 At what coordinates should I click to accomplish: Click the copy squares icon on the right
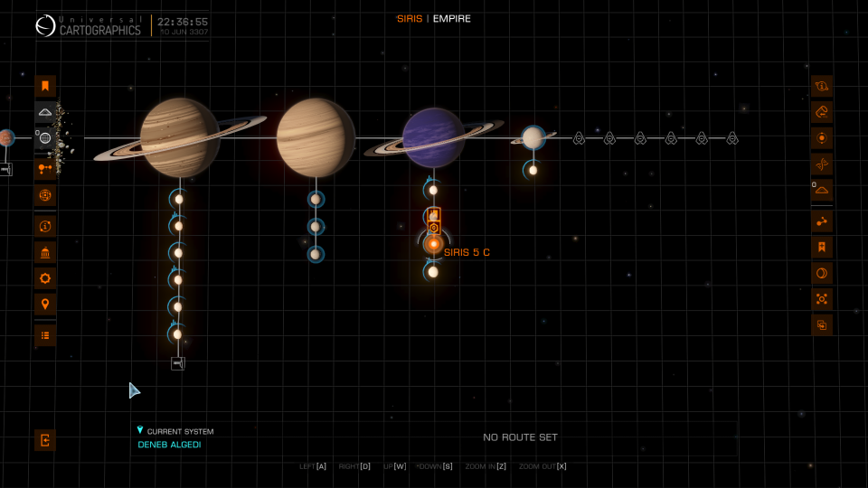pos(822,325)
